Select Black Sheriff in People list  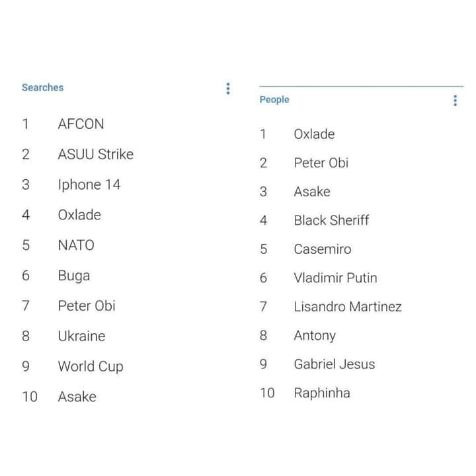[x=331, y=220]
